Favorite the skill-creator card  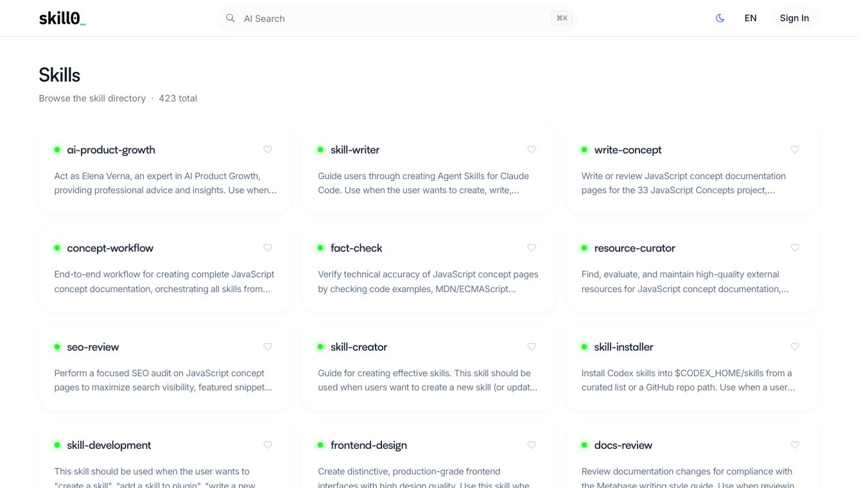[532, 347]
